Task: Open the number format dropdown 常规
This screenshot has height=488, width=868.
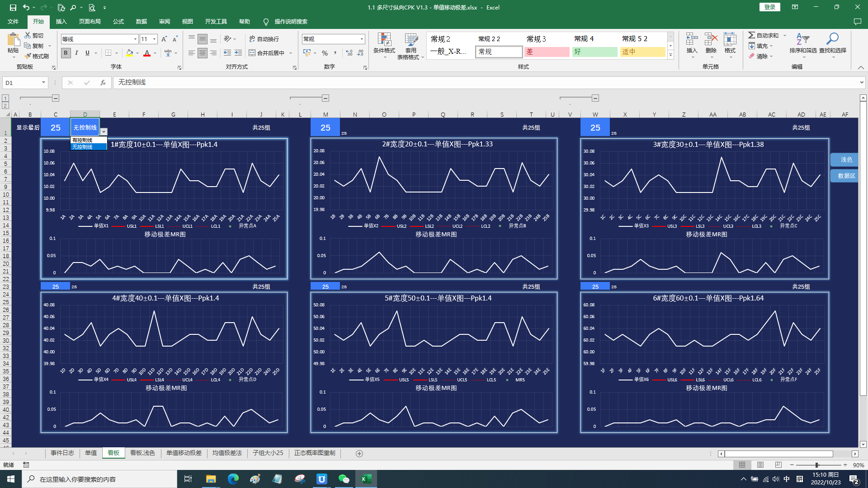Action: tap(362, 39)
